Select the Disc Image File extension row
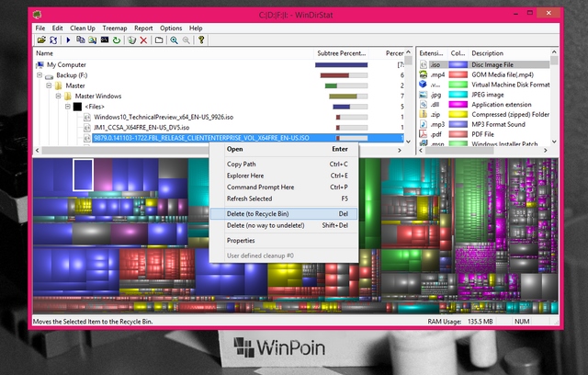The image size is (588, 375). click(x=484, y=65)
